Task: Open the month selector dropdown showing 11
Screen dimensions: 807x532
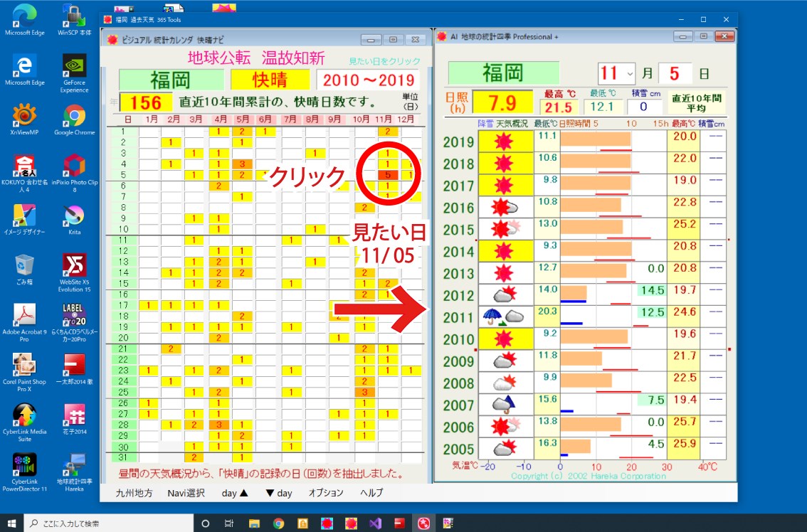Action: [x=629, y=73]
